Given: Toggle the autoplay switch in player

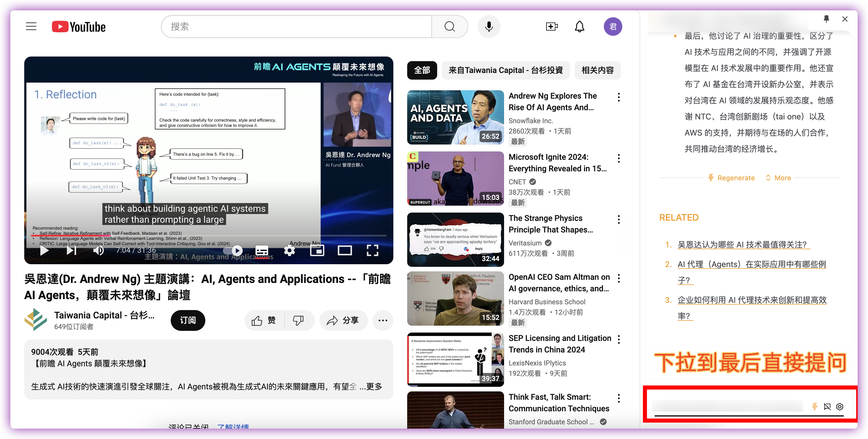Looking at the screenshot, I should 233,250.
